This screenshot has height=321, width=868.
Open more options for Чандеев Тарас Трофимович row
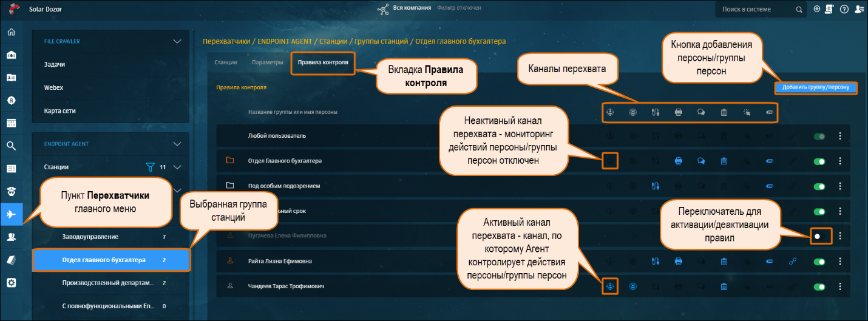[x=840, y=286]
